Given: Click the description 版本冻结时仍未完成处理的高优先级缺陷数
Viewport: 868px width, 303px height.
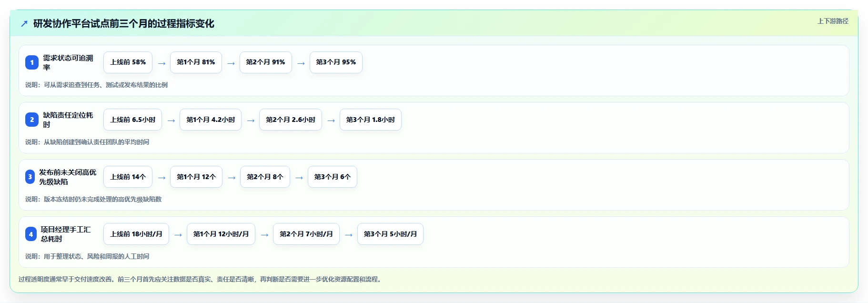Looking at the screenshot, I should coord(103,199).
